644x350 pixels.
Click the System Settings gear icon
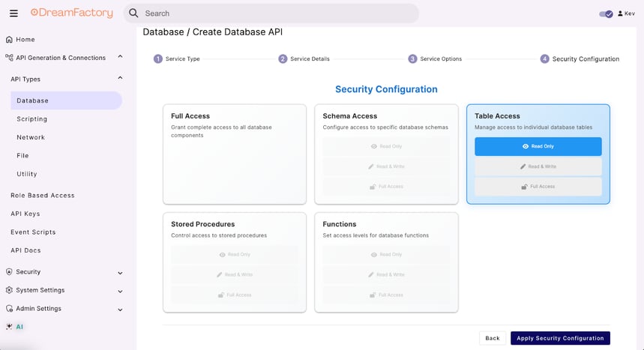coord(9,290)
